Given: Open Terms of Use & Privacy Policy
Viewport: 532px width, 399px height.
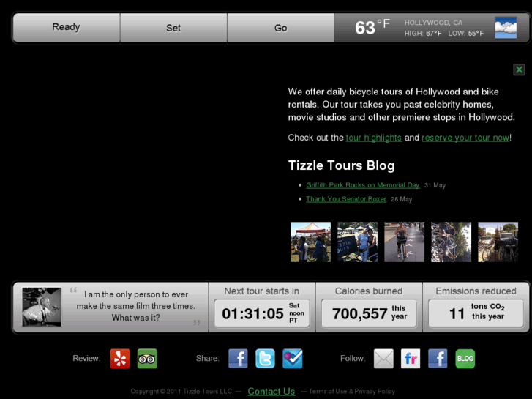Looking at the screenshot, I should click(x=352, y=392).
